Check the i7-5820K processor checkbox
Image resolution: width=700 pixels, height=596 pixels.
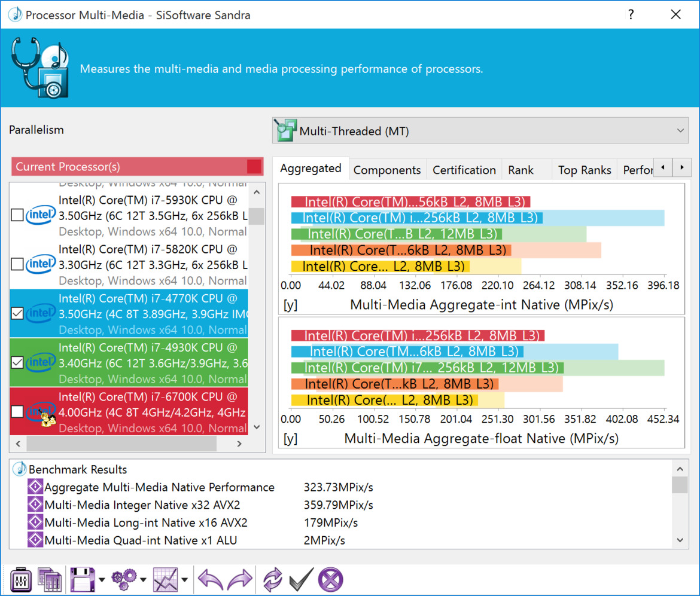click(17, 264)
